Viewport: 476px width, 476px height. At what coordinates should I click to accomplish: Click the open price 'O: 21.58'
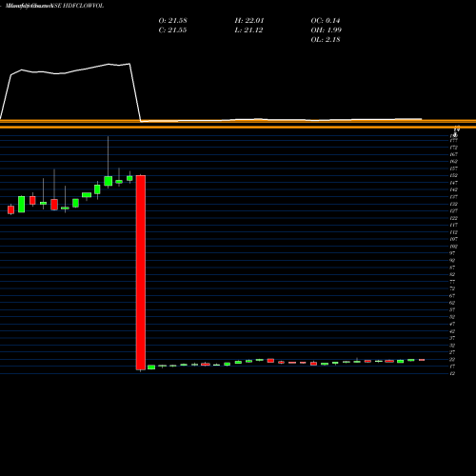tap(172, 20)
